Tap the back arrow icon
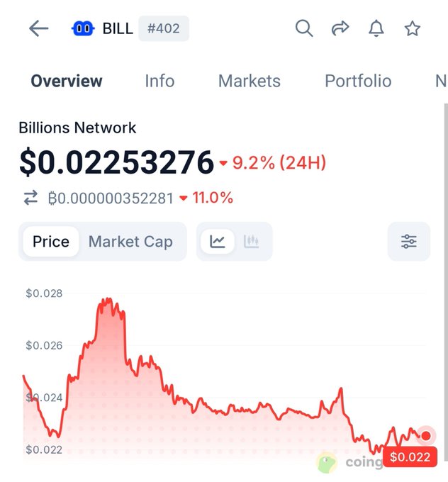 pos(39,28)
